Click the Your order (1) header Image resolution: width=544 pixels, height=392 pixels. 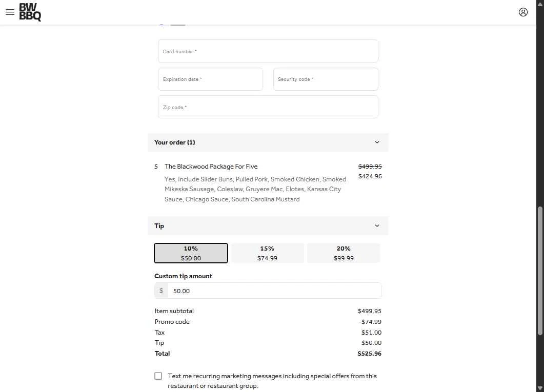[174, 142]
